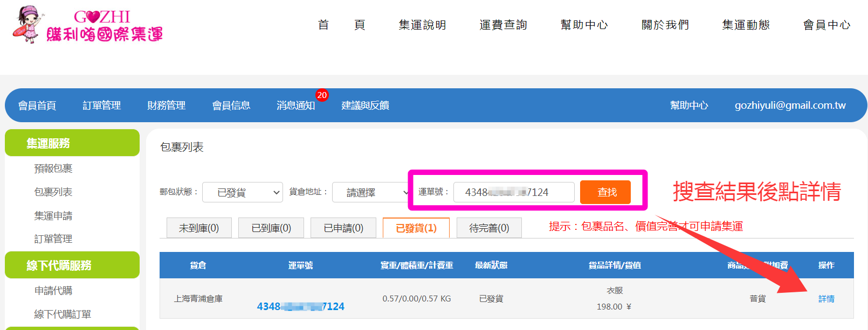This screenshot has height=330, width=868.
Task: Switch to the 已到庫(0) tab
Action: pyautogui.click(x=271, y=228)
